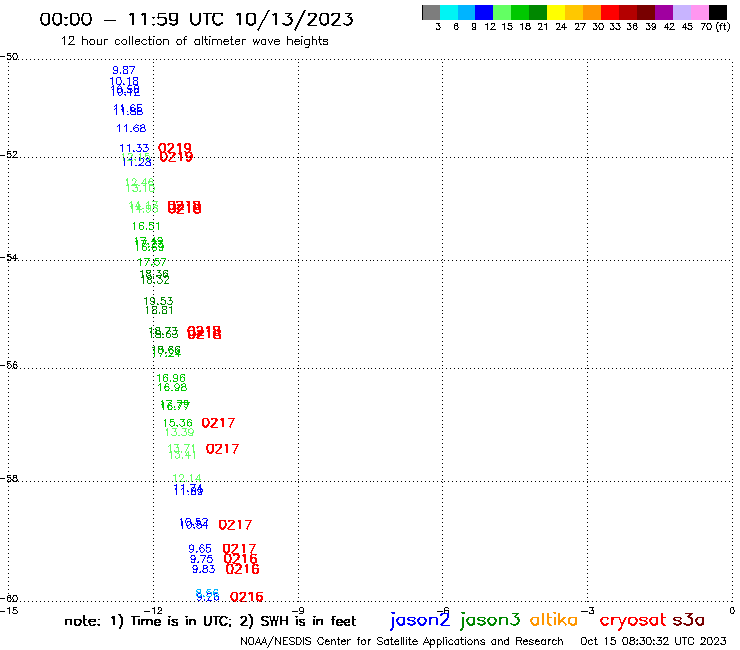Click the wave height value 12.14

tap(187, 478)
